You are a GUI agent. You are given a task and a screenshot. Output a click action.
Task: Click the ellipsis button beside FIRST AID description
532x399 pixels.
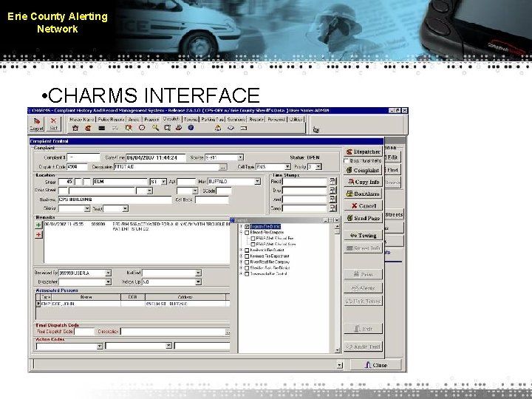[222, 167]
